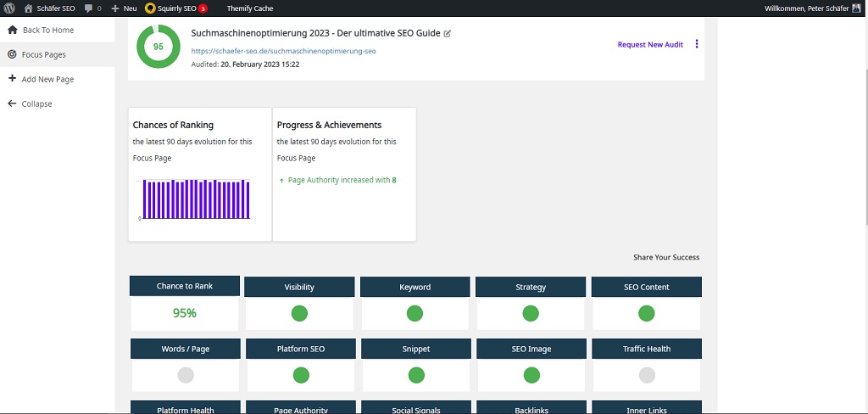Click the green up arrow icon
The height and width of the screenshot is (414, 868).
tap(281, 181)
